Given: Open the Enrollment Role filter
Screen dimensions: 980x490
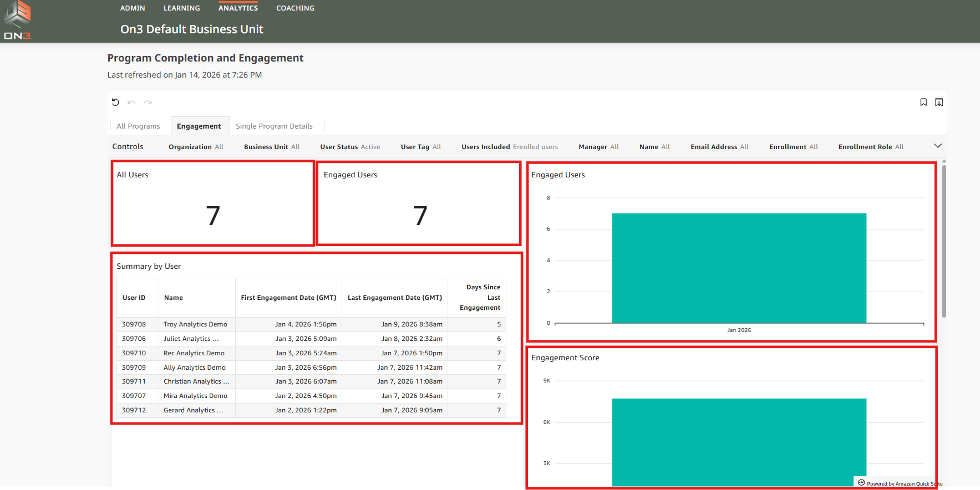Looking at the screenshot, I should point(871,147).
